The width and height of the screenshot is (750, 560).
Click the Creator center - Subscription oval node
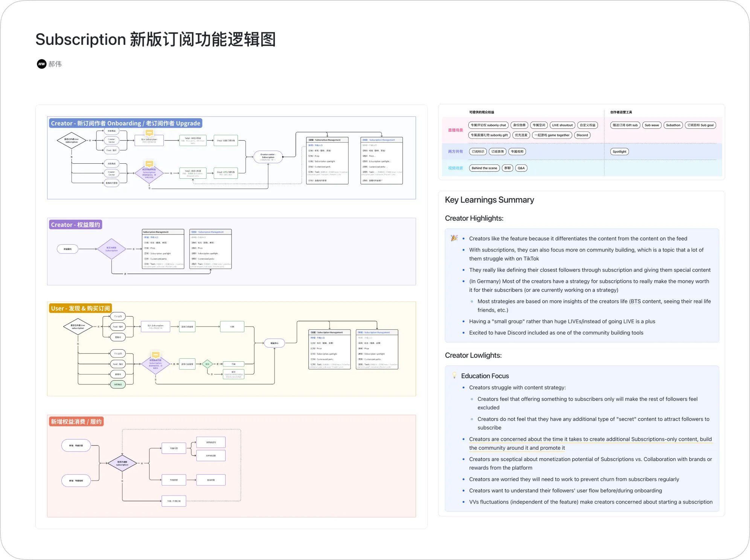click(x=268, y=157)
